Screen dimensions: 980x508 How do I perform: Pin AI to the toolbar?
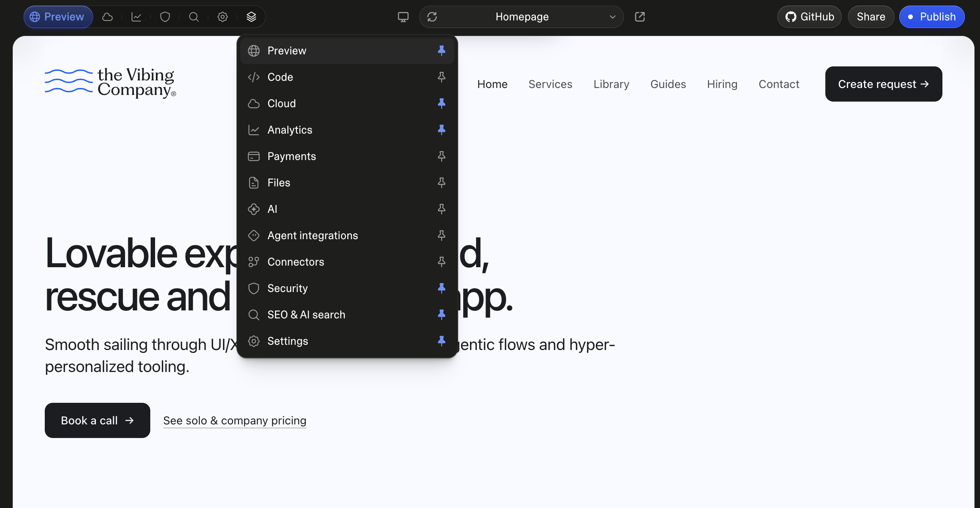tap(442, 209)
